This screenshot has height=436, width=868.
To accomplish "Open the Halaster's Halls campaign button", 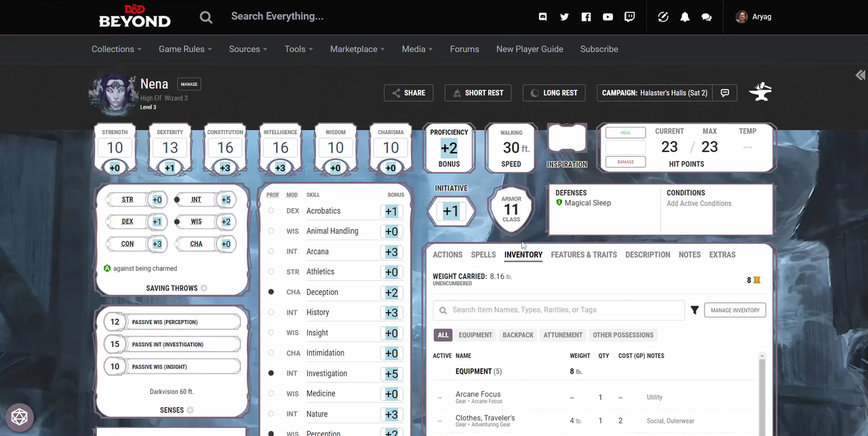I will click(x=654, y=93).
